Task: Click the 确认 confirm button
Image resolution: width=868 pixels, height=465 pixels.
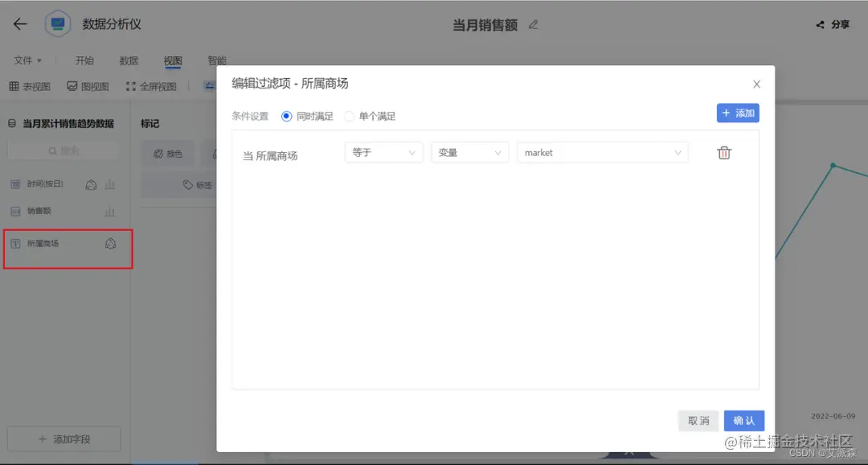Action: (x=743, y=420)
